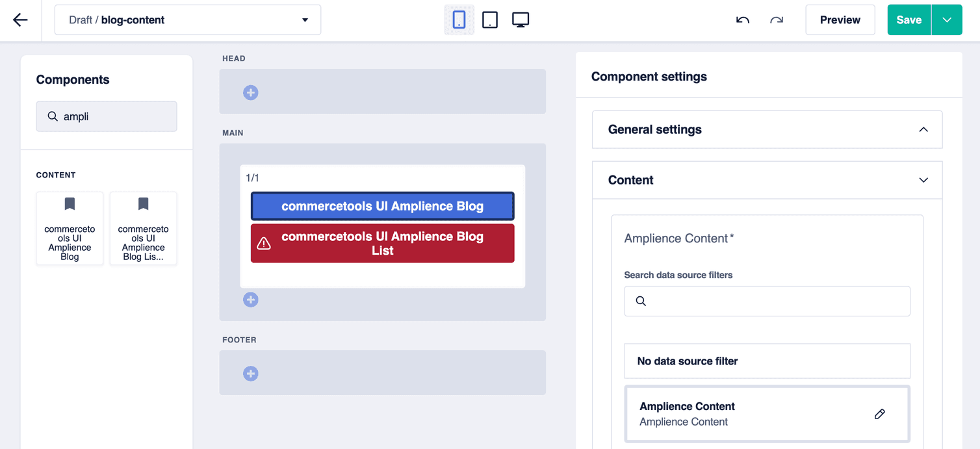Image resolution: width=980 pixels, height=449 pixels.
Task: Switch to tablet preview mode
Action: (489, 19)
